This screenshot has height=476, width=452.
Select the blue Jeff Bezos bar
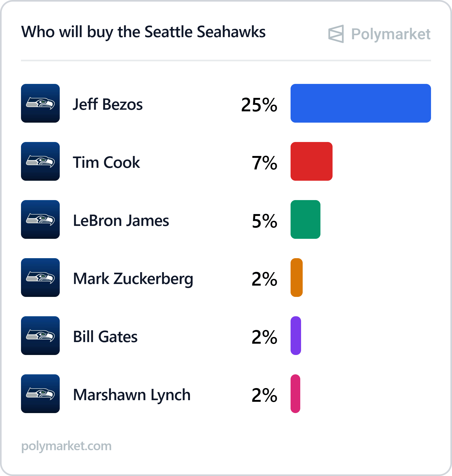361,103
